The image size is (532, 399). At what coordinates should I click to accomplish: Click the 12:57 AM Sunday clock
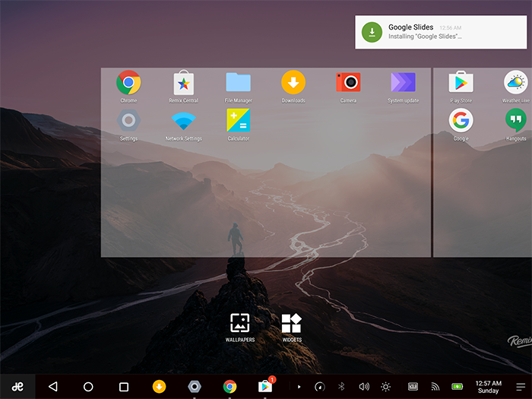(488, 387)
